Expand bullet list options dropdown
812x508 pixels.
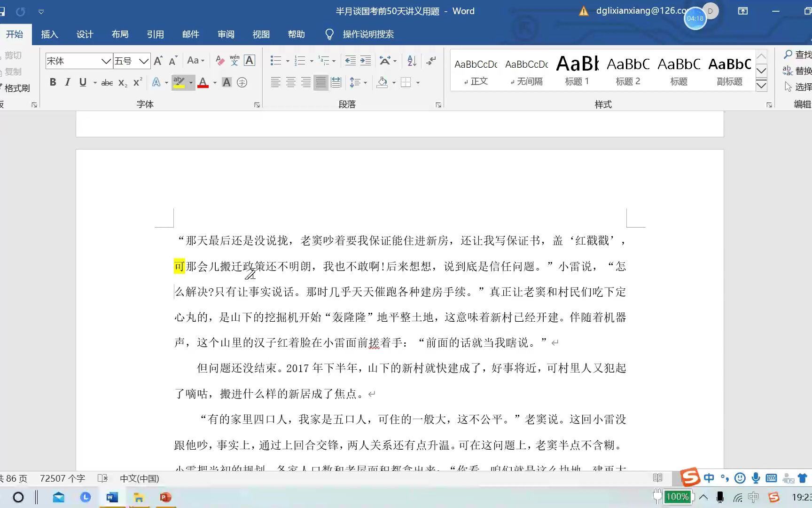(288, 61)
